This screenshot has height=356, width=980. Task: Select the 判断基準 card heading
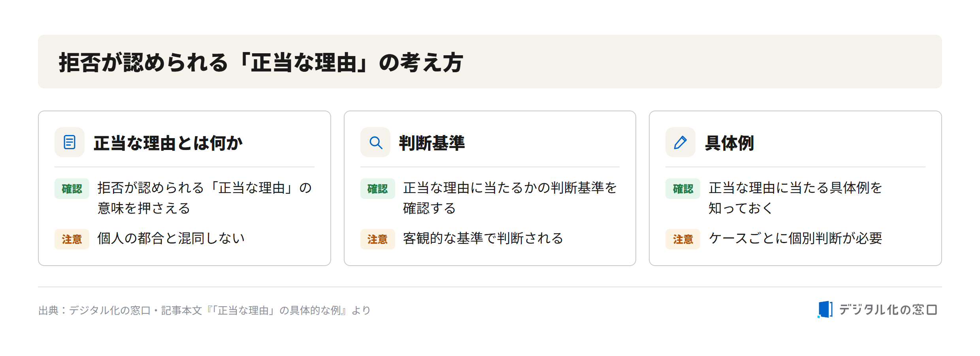432,143
